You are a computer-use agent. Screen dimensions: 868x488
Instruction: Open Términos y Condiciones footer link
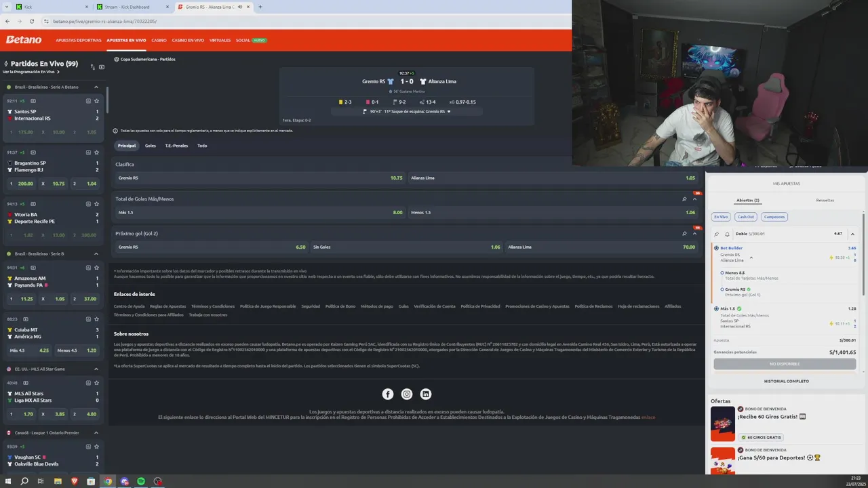coord(213,306)
